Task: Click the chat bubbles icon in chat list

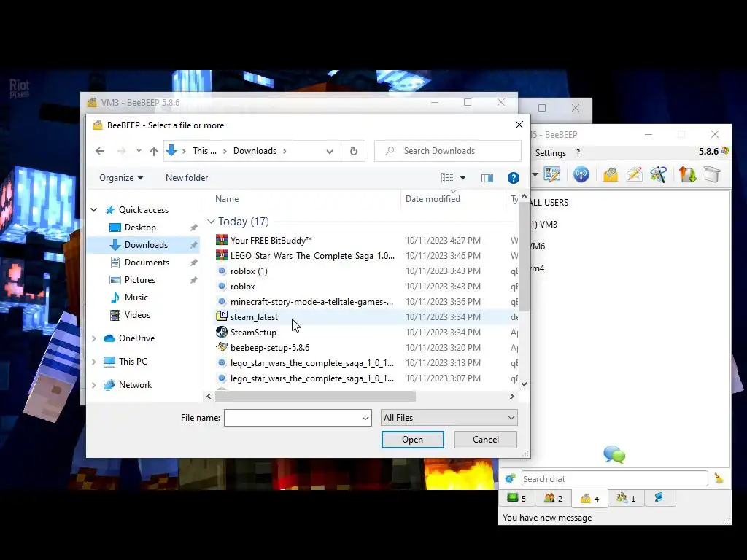Action: (x=614, y=454)
